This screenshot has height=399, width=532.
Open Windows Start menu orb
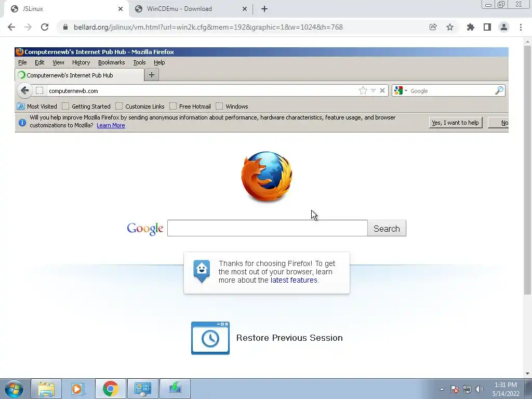(14, 389)
